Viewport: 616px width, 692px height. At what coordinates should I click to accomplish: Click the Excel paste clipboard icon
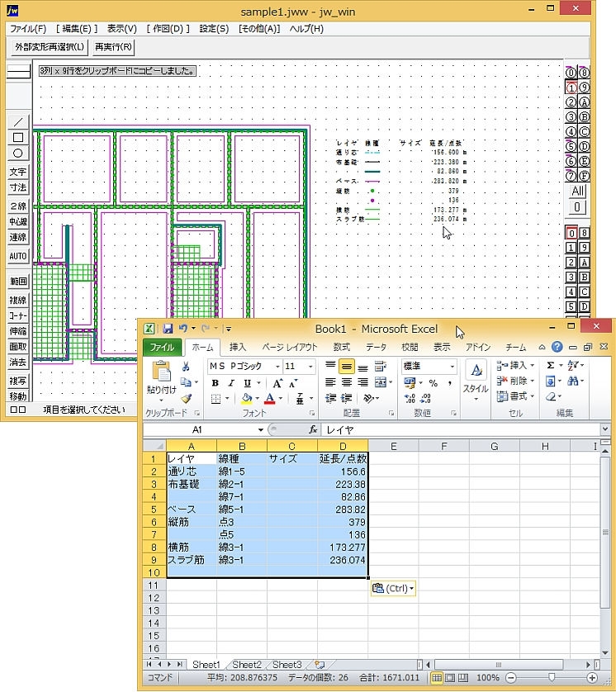click(x=162, y=372)
